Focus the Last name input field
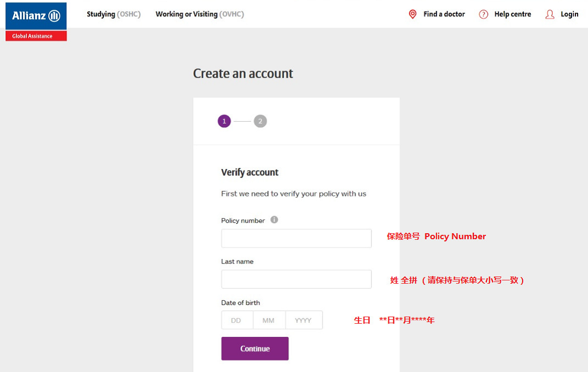Image resolution: width=588 pixels, height=372 pixels. click(x=296, y=279)
